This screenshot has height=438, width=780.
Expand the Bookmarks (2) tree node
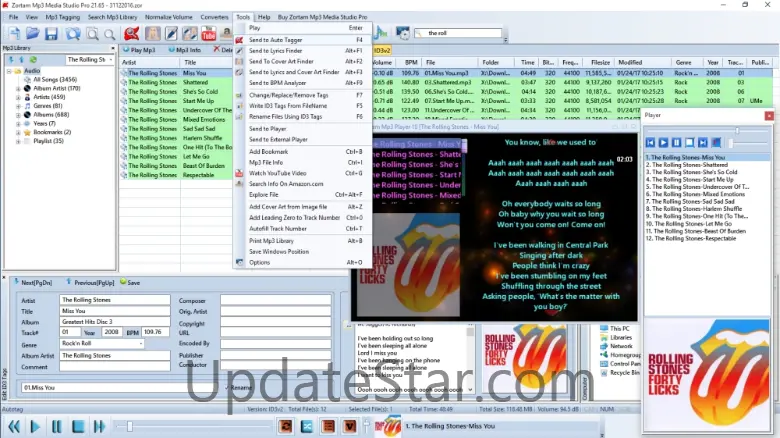point(18,132)
